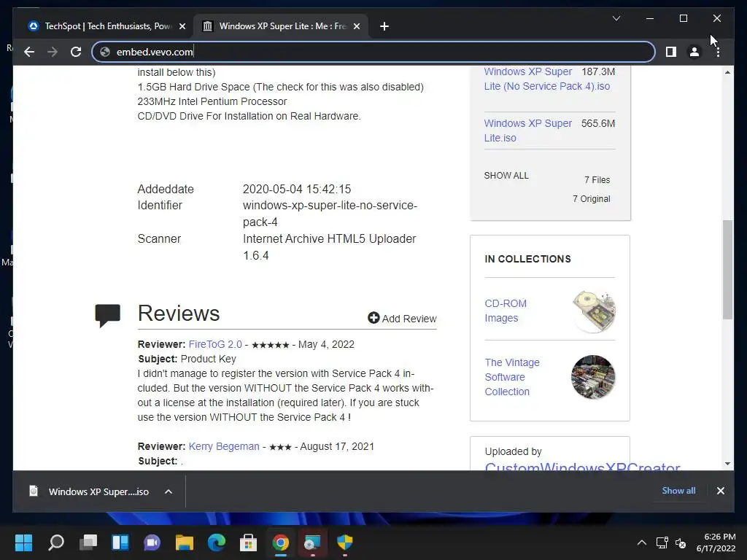Click the 7 Files count text
747x560 pixels.
(597, 179)
